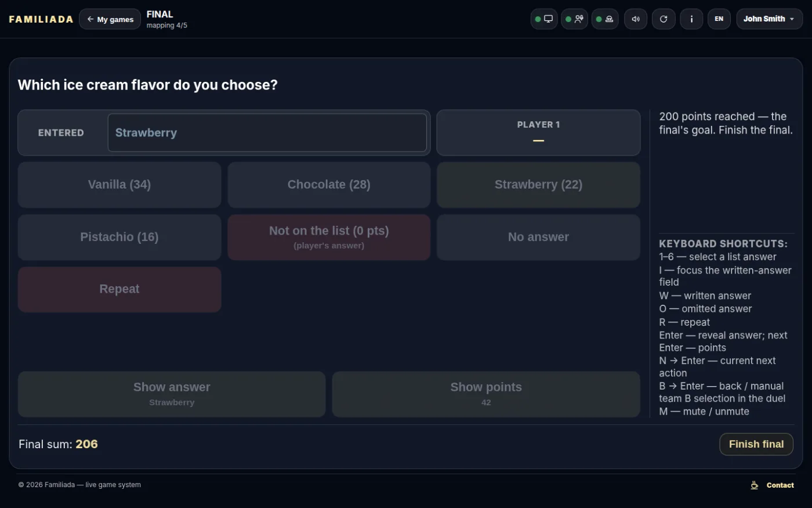Select the Pistachio (16) answer
Screen dimensions: 812x508
[119, 237]
